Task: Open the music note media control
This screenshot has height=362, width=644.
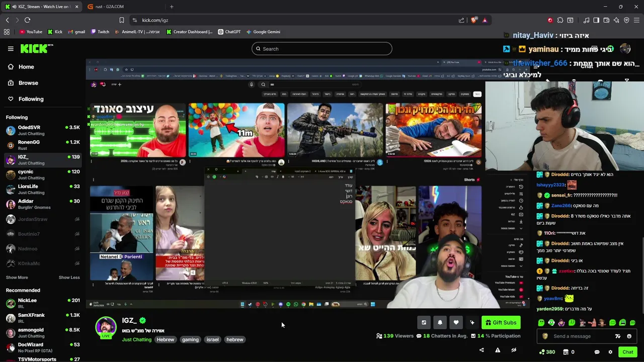Action: pos(587,20)
